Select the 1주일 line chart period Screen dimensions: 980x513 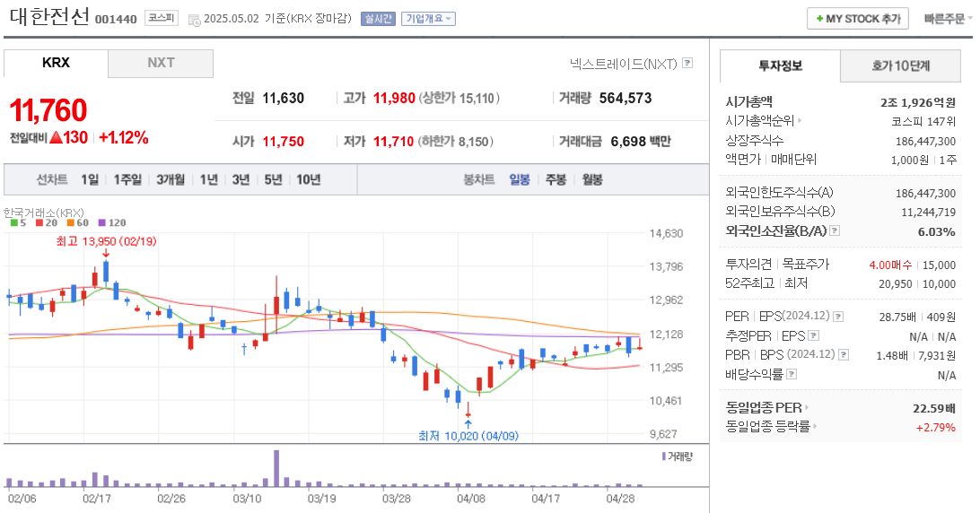[x=127, y=180]
